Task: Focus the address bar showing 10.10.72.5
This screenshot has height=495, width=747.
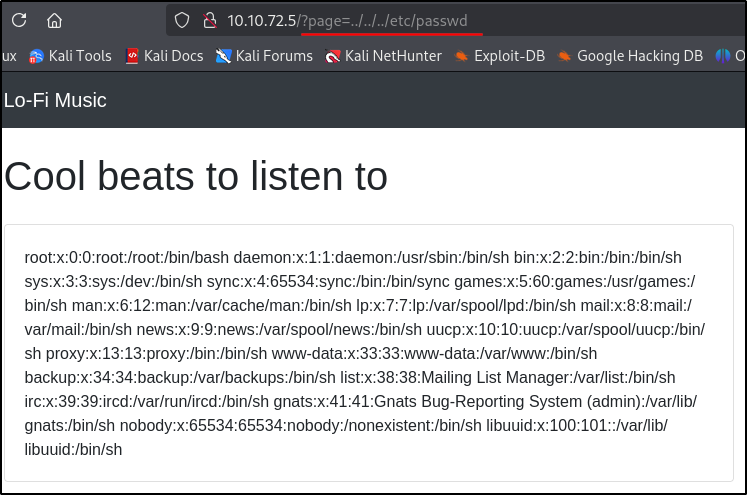Action: 262,20
